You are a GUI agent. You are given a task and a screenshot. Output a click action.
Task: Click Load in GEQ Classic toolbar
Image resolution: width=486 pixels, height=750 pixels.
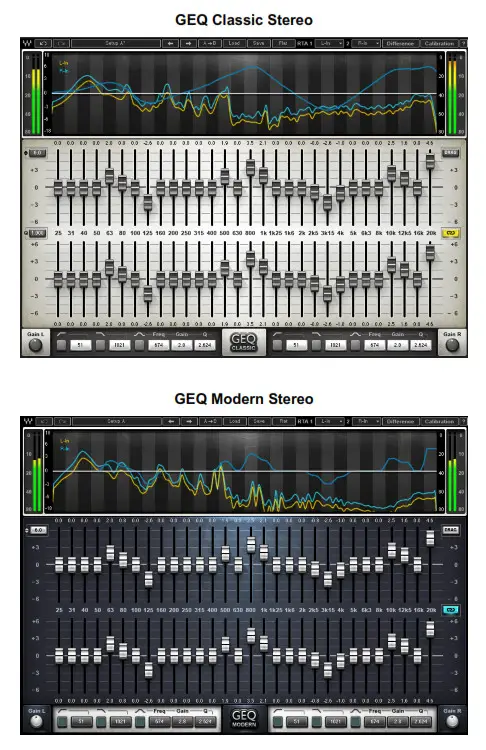(234, 44)
